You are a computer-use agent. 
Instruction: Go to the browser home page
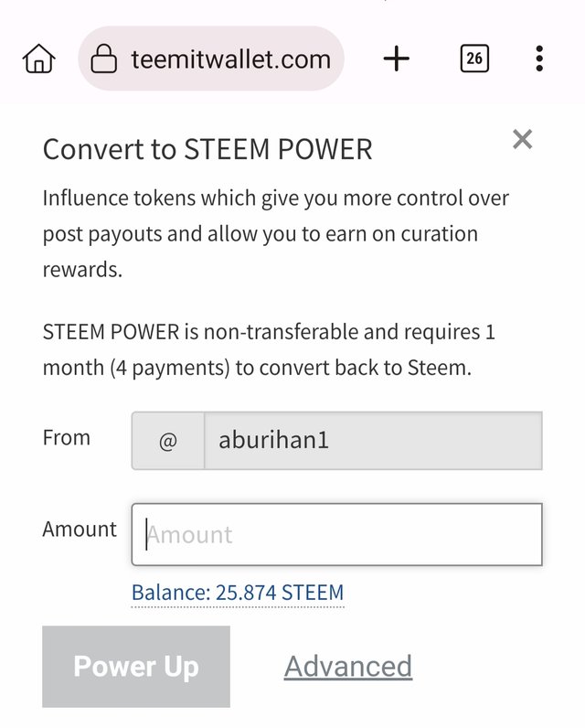[38, 60]
